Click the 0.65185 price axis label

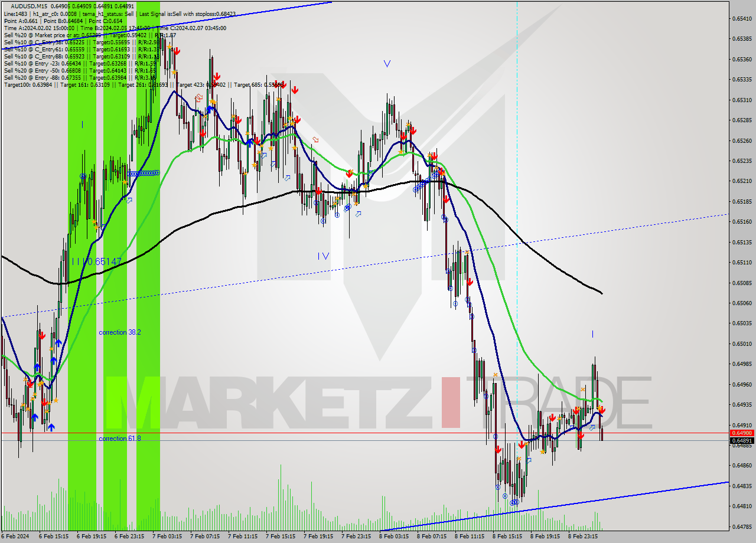[x=742, y=201]
